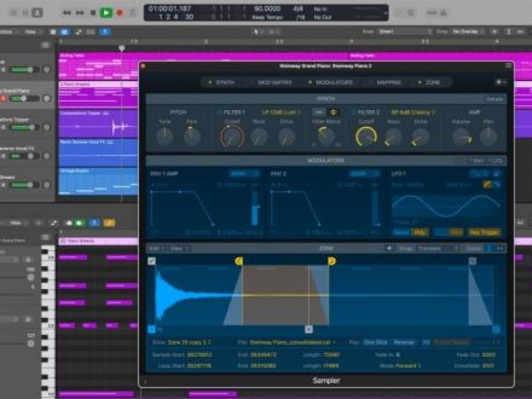Click the Filter 1 Drive knob

tap(287, 137)
